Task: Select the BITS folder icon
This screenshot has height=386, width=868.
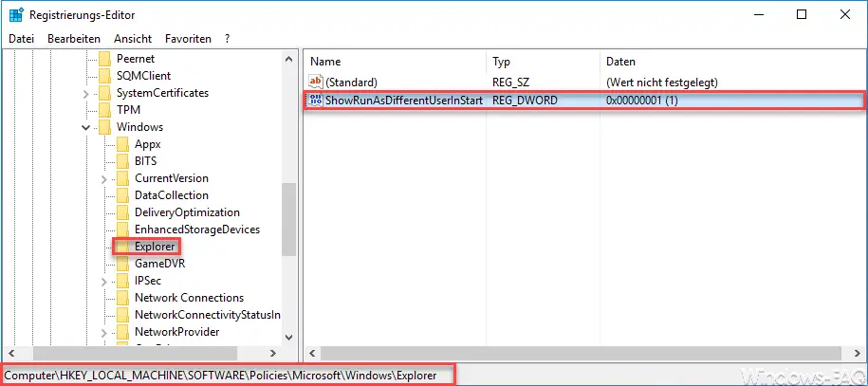Action: tap(123, 162)
